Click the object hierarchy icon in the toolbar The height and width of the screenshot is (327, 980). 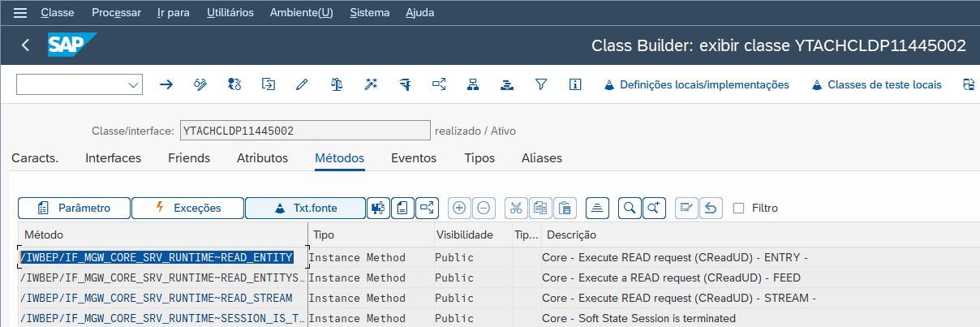tap(473, 84)
